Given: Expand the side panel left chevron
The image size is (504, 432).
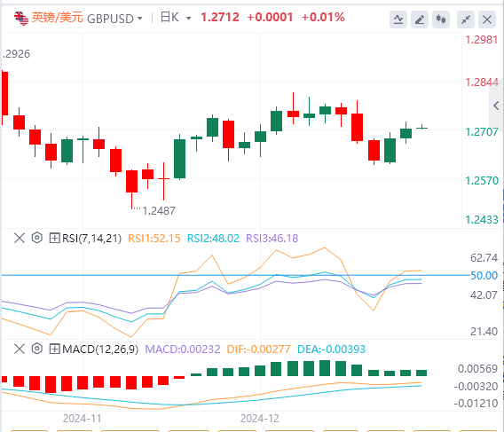Looking at the screenshot, I should point(496,106).
